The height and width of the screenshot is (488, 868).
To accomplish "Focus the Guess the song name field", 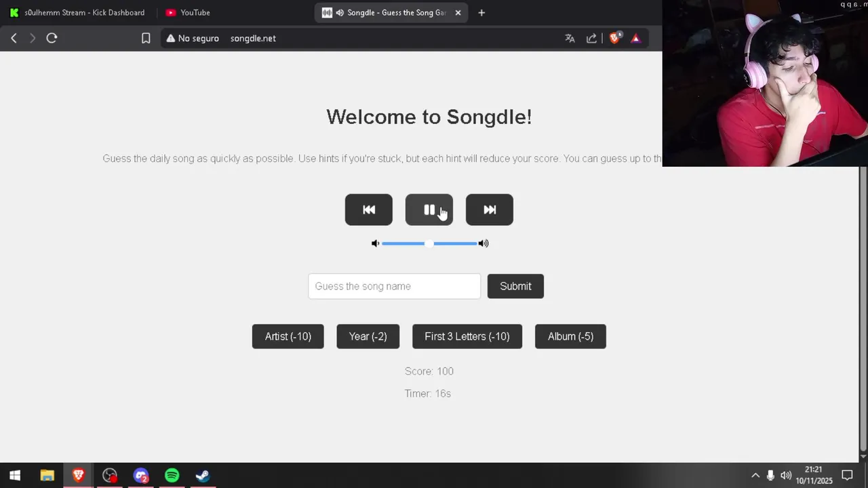I will point(394,286).
